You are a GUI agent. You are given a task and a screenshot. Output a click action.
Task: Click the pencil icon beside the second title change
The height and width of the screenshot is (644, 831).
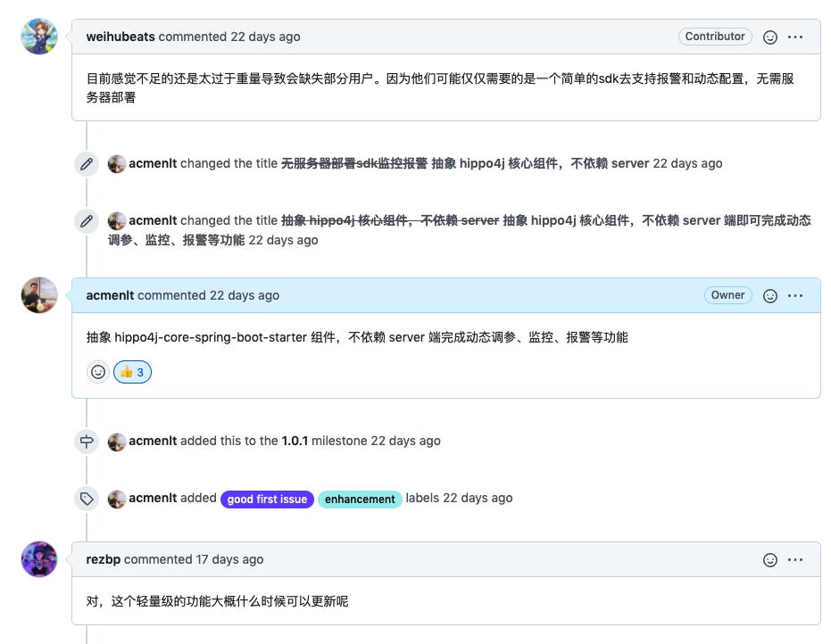coord(87,220)
